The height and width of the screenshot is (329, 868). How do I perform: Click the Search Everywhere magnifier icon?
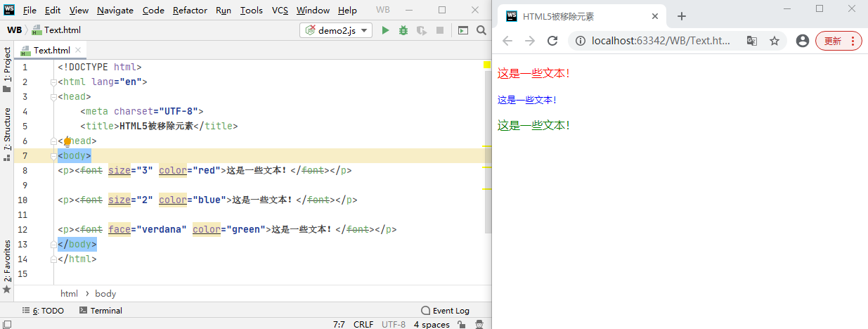click(x=481, y=30)
